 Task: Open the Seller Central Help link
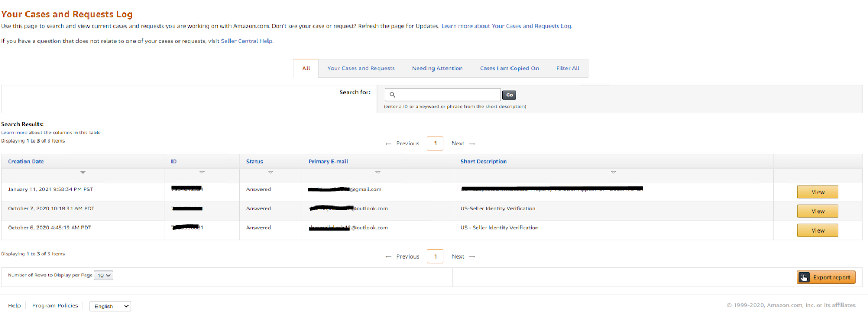tap(247, 41)
